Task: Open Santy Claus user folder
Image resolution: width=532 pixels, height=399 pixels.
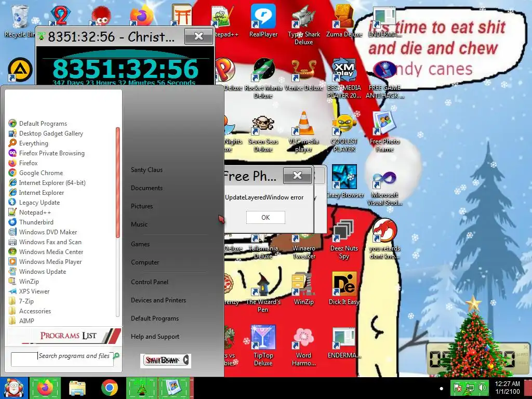Action: [x=147, y=170]
